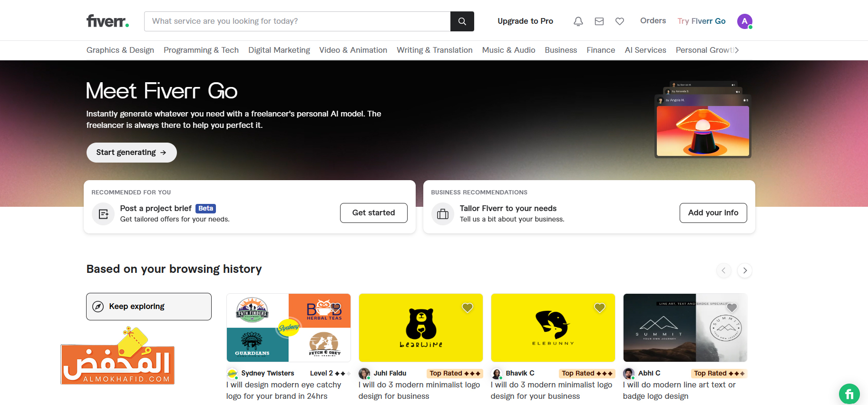Open the Fiverr floating chat button
Viewport: 868px width, 405px height.
tap(849, 394)
